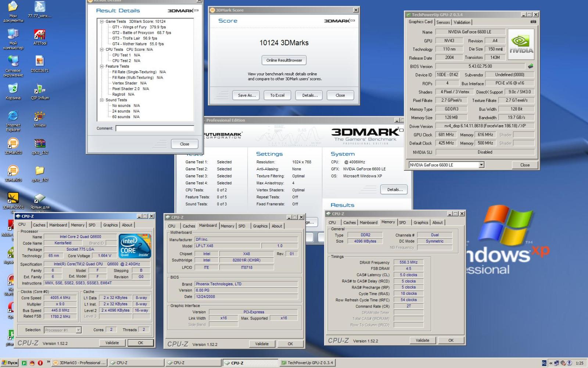Click Validate in CPU-Z memory window
Viewport: 588px width, 368px height.
coord(422,340)
